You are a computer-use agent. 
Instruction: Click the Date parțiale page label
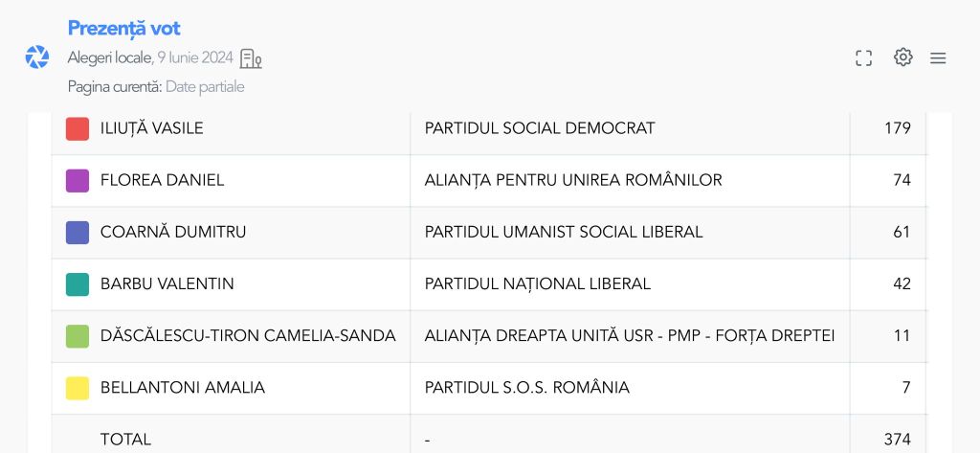point(205,87)
